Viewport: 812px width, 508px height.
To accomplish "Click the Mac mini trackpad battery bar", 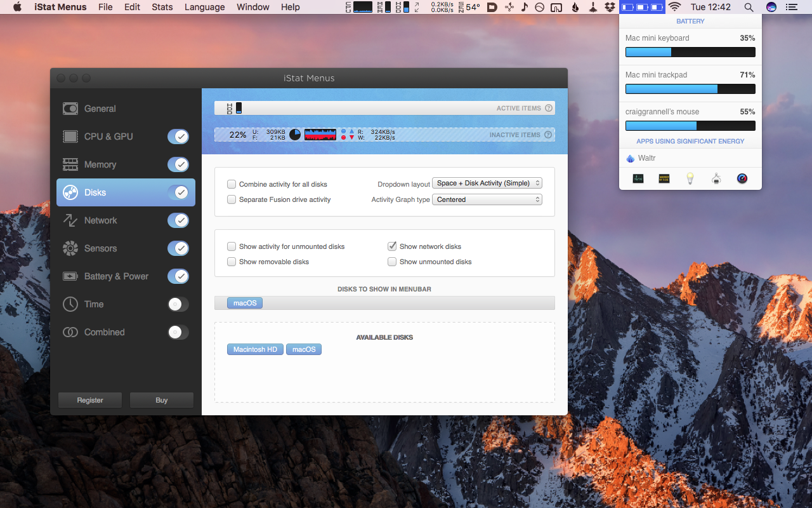I will point(690,89).
